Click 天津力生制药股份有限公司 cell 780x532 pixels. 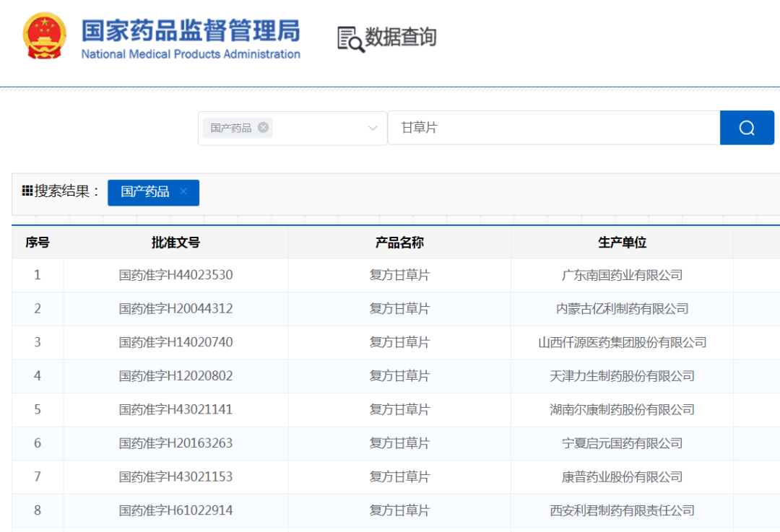(622, 376)
